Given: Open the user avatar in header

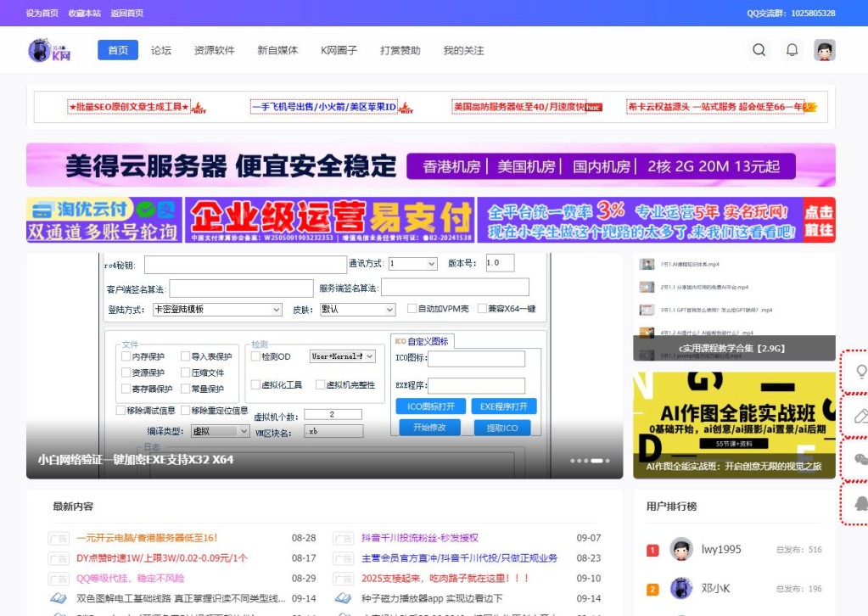Looking at the screenshot, I should (824, 50).
